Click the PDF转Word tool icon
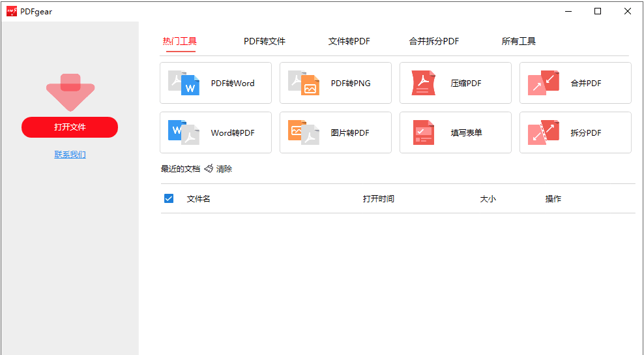 (183, 84)
